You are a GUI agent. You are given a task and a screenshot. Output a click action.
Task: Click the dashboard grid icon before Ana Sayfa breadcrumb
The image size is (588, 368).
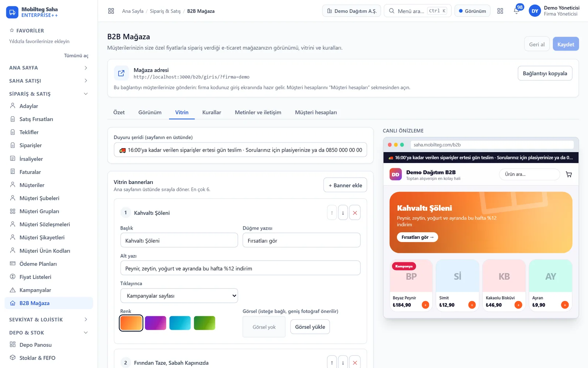click(111, 11)
